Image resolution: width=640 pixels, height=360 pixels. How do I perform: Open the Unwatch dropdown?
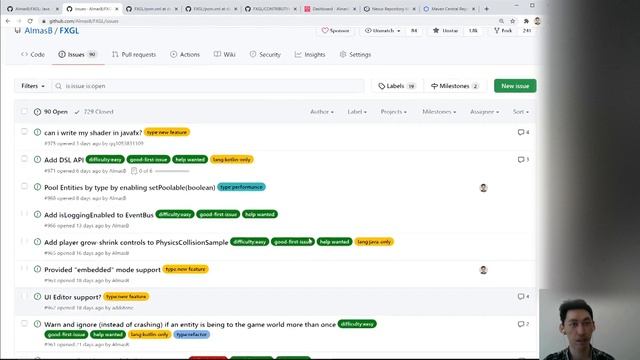(x=382, y=31)
